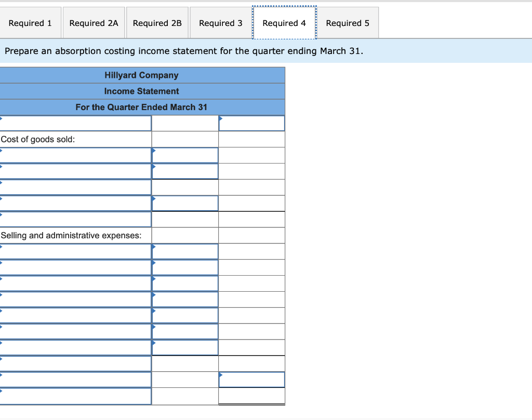Click 'For the Quarter Ended March 31' header
532x420 pixels.
(141, 107)
